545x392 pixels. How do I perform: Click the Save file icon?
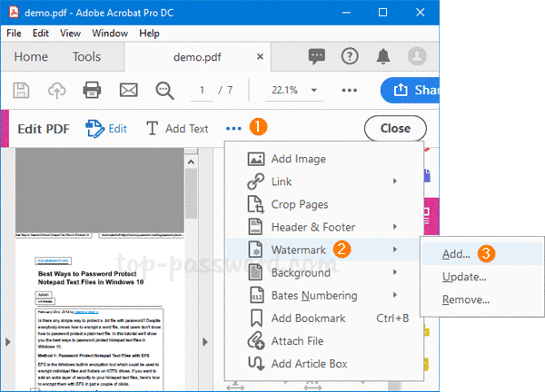coord(22,90)
